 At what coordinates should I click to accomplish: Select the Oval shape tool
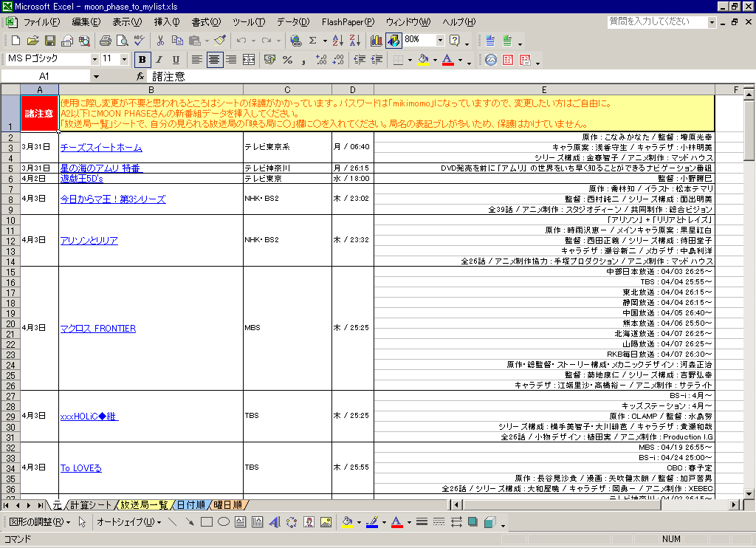(x=223, y=522)
